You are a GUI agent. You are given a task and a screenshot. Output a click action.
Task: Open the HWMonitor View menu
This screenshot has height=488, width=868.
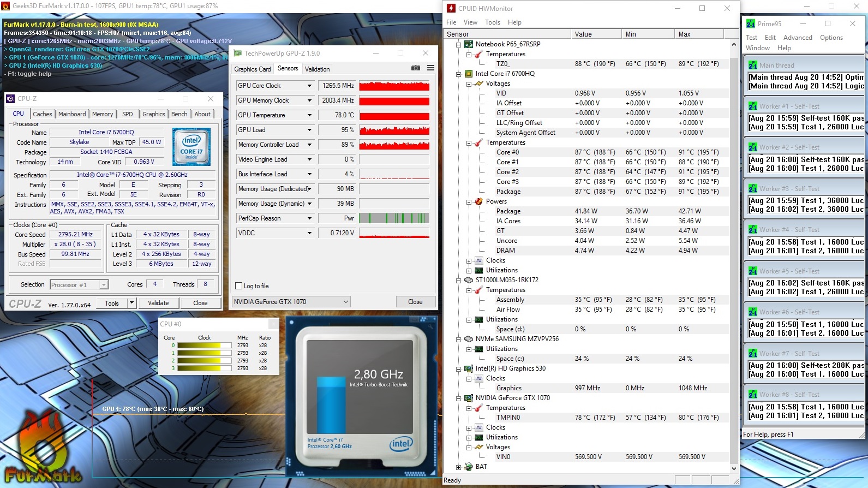coord(470,22)
